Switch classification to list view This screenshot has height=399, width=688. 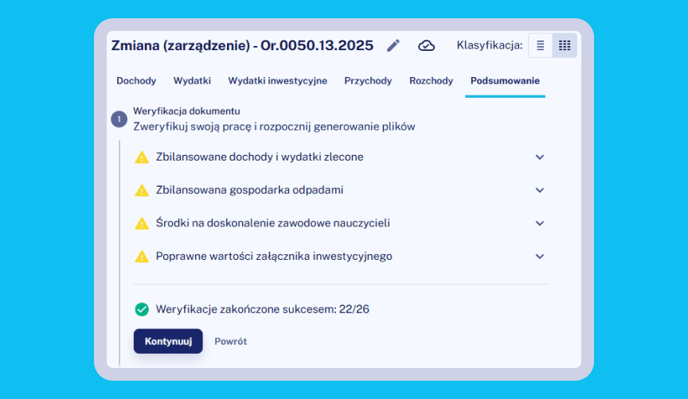click(x=540, y=45)
